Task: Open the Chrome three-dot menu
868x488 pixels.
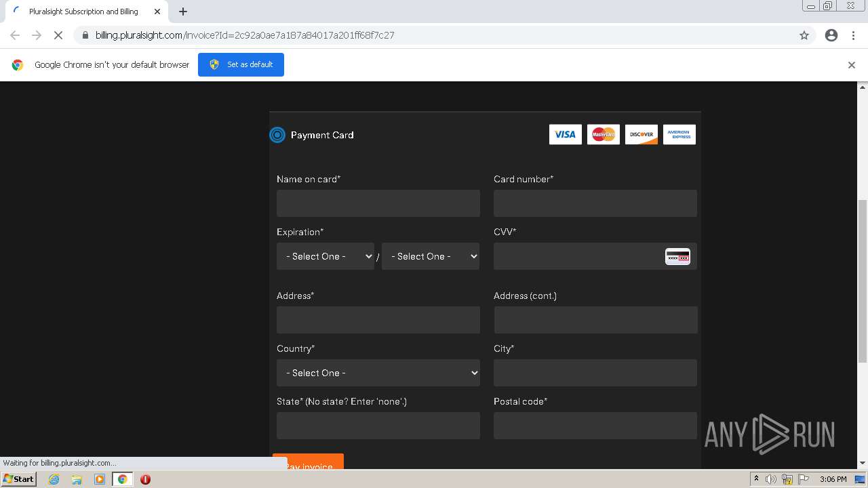Action: (x=854, y=35)
